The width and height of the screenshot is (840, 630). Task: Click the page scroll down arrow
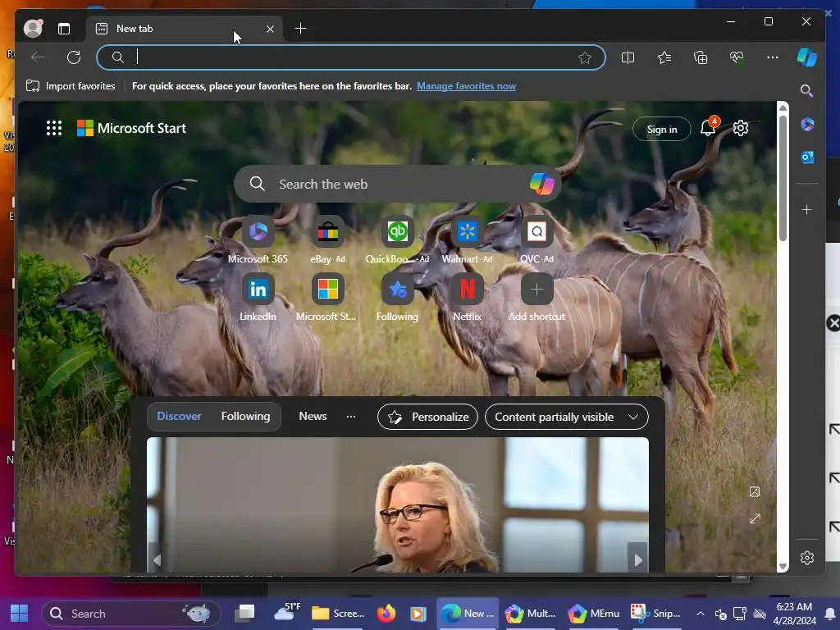click(x=783, y=566)
